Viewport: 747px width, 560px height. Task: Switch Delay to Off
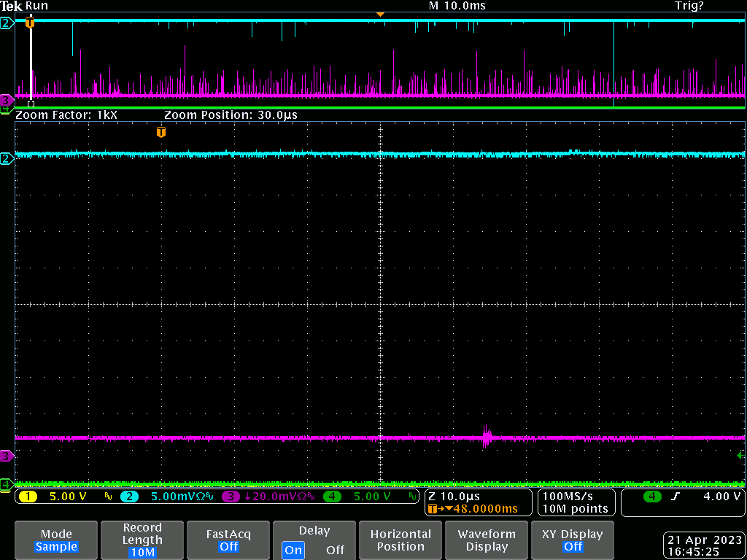[335, 550]
